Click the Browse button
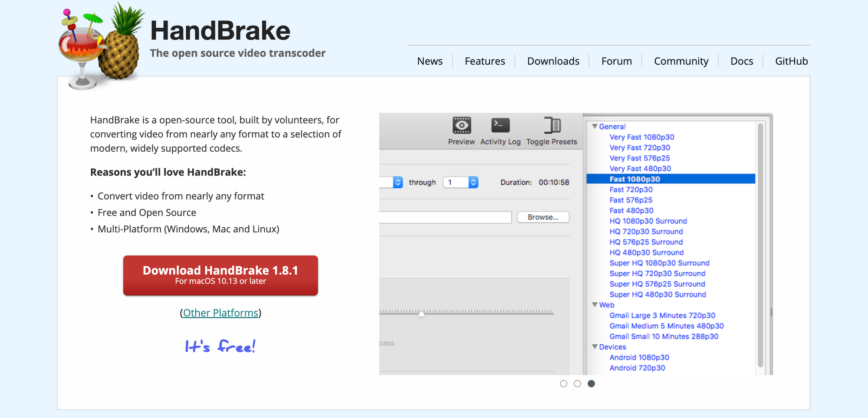 click(542, 217)
